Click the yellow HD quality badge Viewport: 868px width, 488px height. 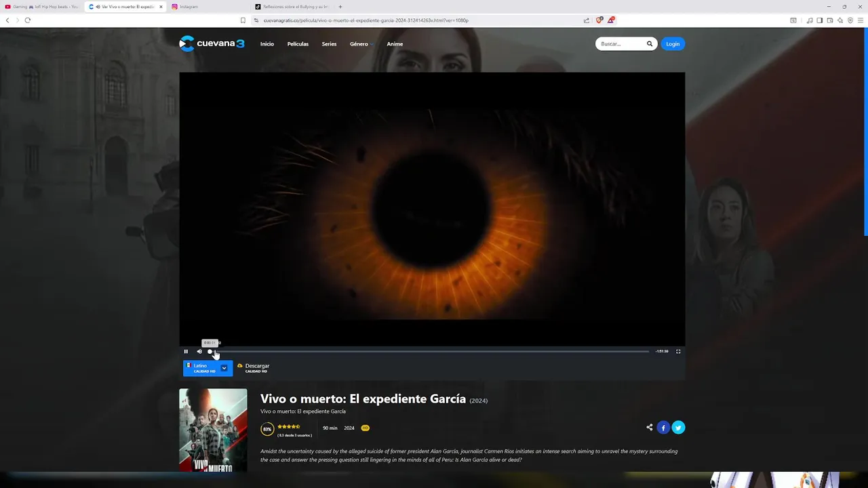pos(366,428)
